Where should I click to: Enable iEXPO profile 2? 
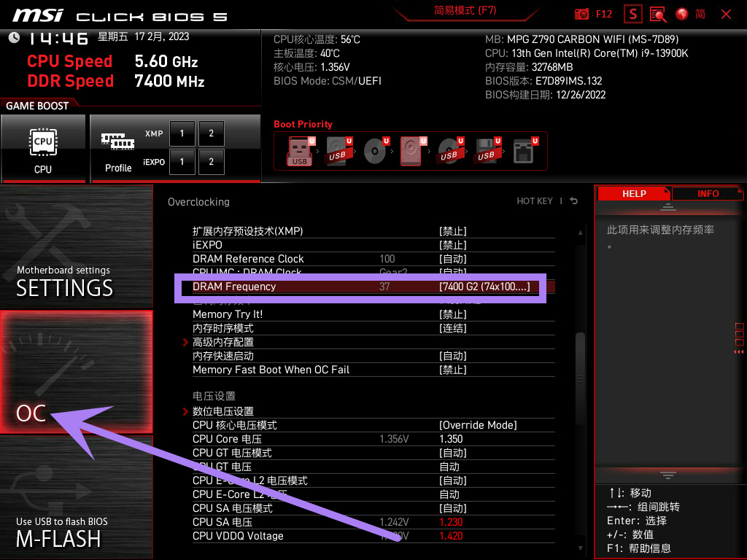pyautogui.click(x=211, y=162)
